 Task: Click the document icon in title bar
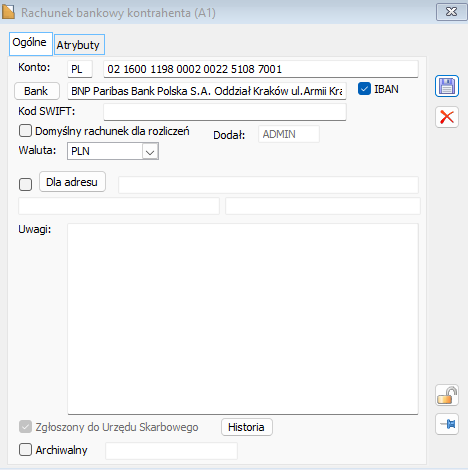click(x=8, y=12)
